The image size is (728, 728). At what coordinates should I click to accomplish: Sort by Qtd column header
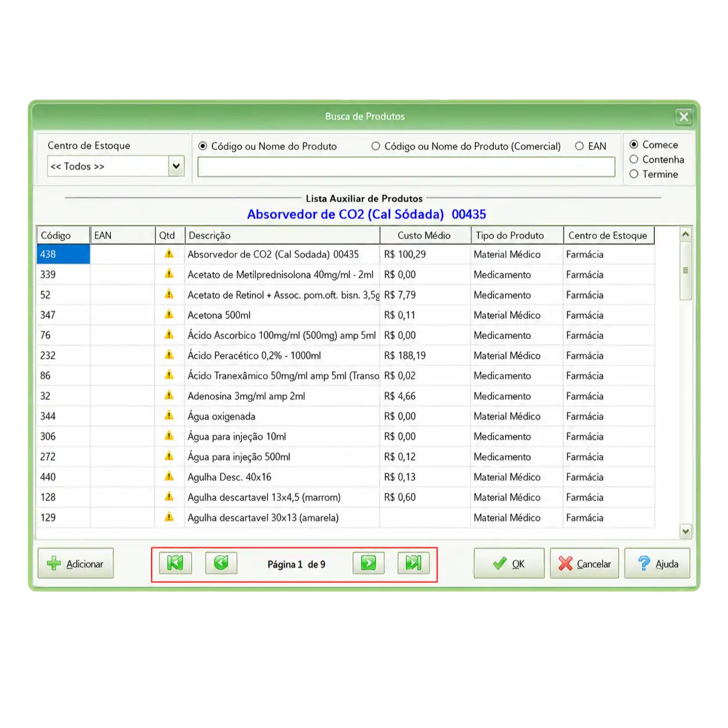(x=170, y=235)
